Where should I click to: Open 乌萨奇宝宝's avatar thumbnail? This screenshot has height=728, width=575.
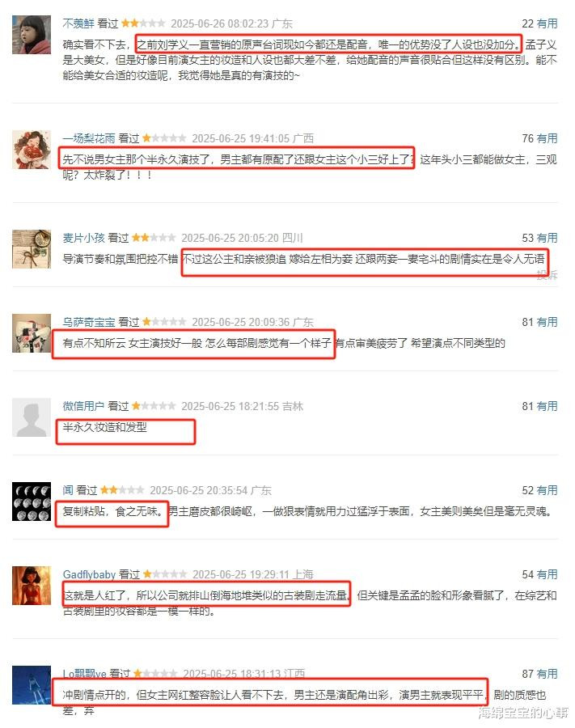[x=32, y=333]
